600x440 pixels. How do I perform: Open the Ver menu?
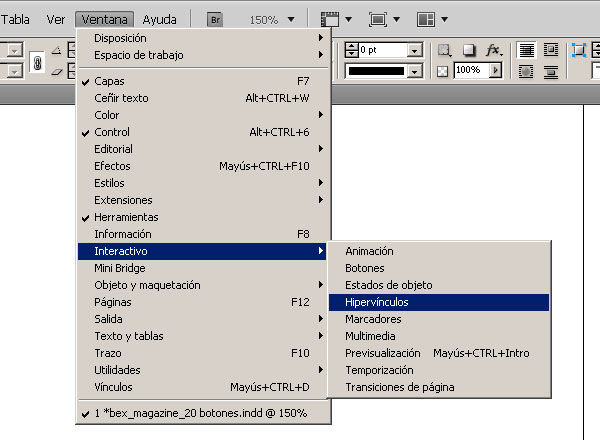point(56,20)
